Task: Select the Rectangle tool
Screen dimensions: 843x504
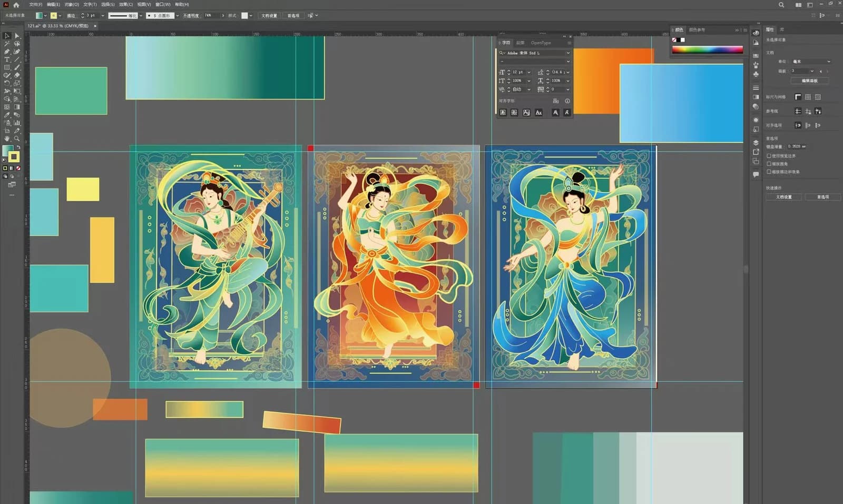Action: point(7,67)
